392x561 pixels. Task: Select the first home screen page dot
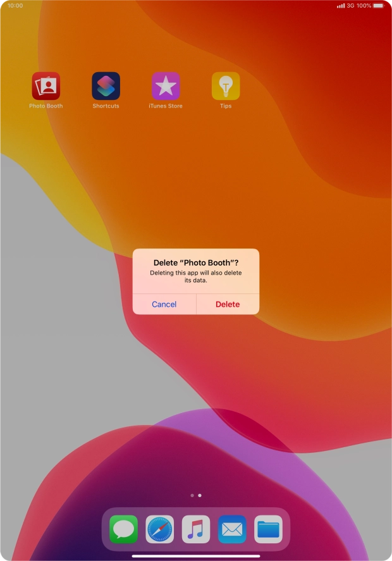click(x=192, y=495)
